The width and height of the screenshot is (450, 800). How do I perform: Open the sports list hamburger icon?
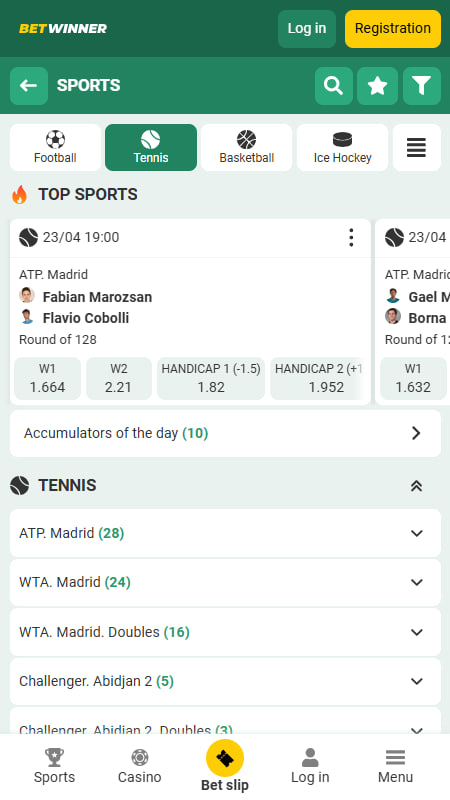coord(416,147)
